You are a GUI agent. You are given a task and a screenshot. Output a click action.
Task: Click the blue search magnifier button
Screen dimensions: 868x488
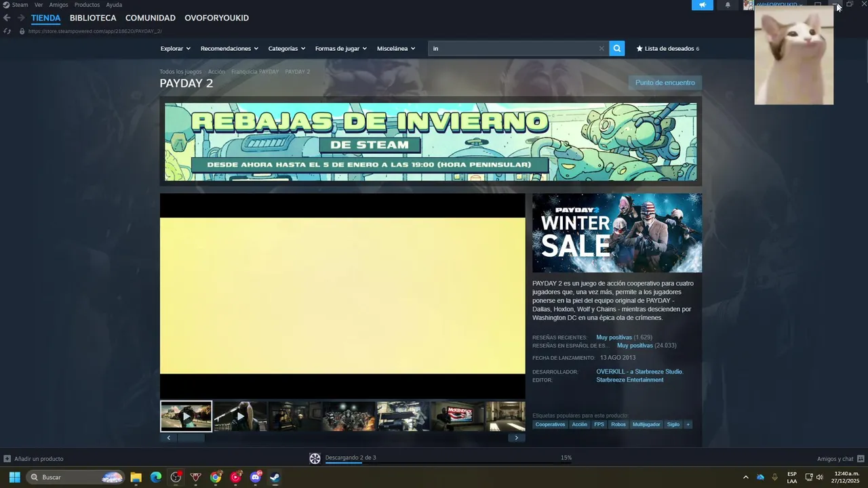(x=617, y=48)
